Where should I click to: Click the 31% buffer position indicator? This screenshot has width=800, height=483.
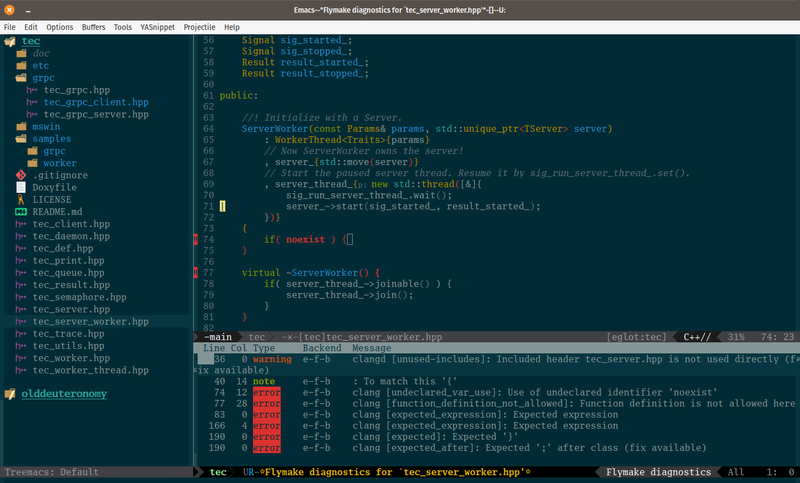click(736, 337)
